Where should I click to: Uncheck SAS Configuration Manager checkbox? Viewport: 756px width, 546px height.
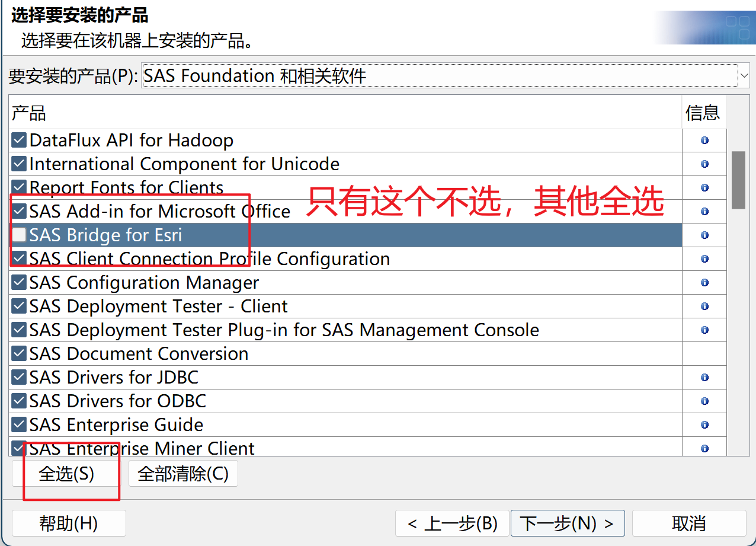pos(19,283)
